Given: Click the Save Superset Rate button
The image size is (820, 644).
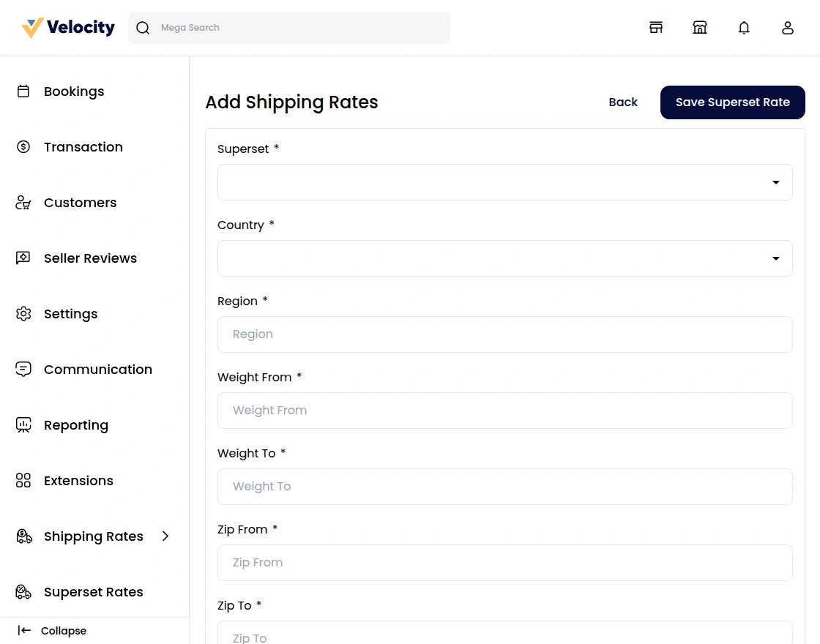Looking at the screenshot, I should coord(732,102).
